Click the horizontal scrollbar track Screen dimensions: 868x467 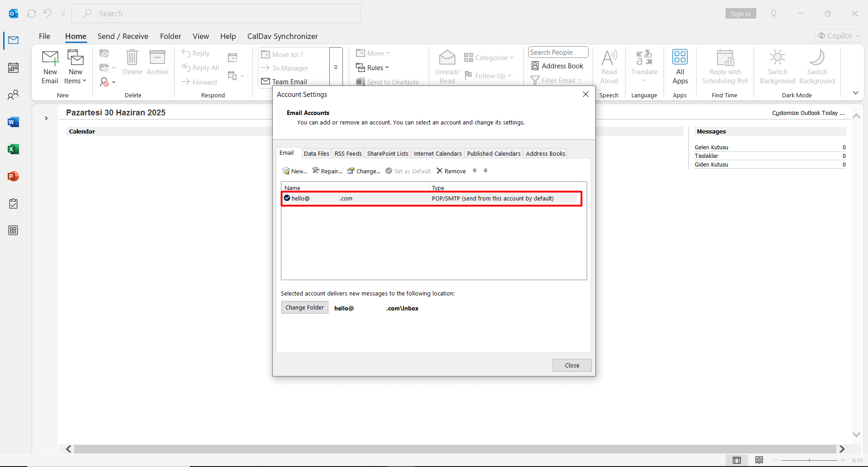(455, 449)
